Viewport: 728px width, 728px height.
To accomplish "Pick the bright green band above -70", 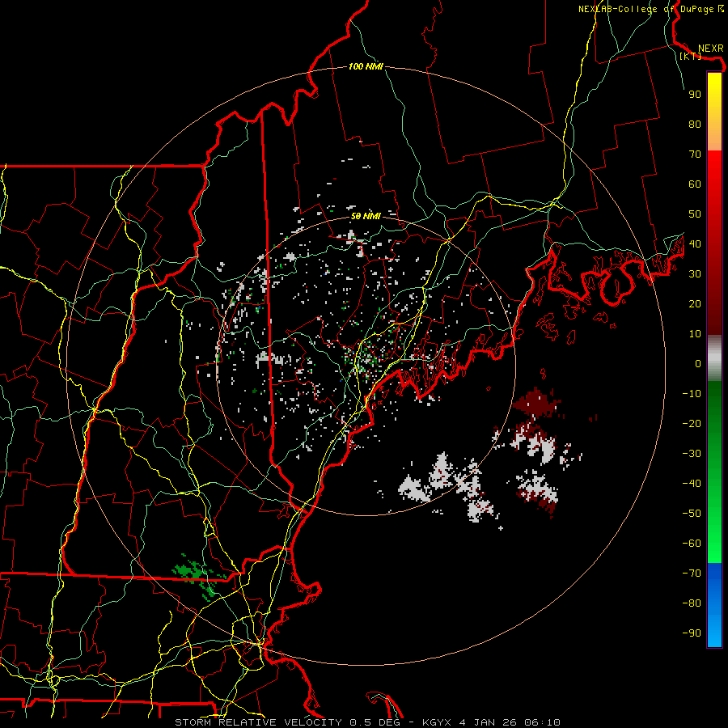I will (714, 555).
